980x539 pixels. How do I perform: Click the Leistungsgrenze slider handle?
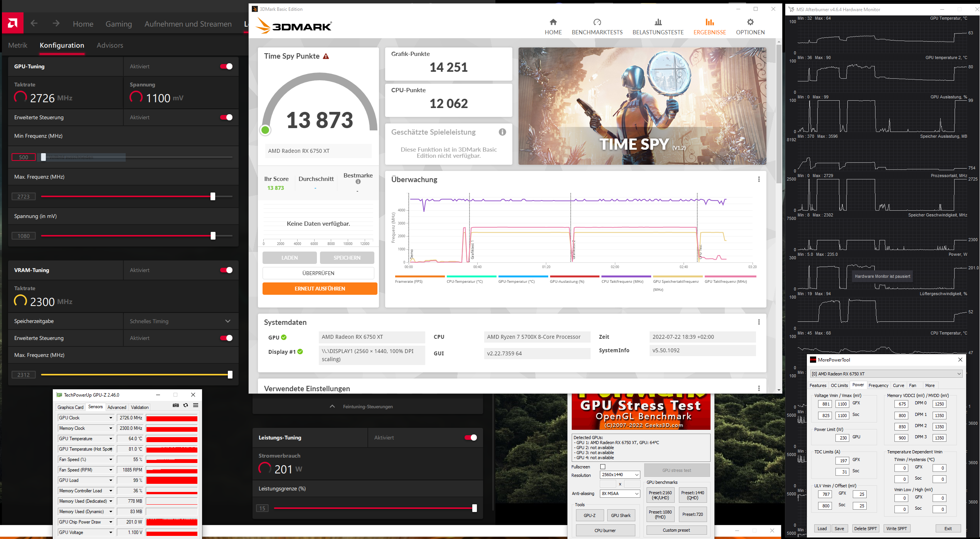click(x=474, y=508)
